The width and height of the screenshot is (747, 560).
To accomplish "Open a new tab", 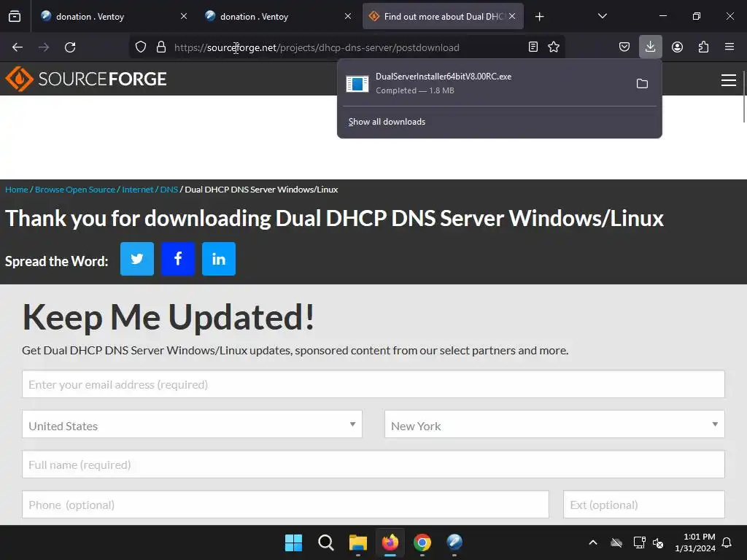I will tap(539, 17).
